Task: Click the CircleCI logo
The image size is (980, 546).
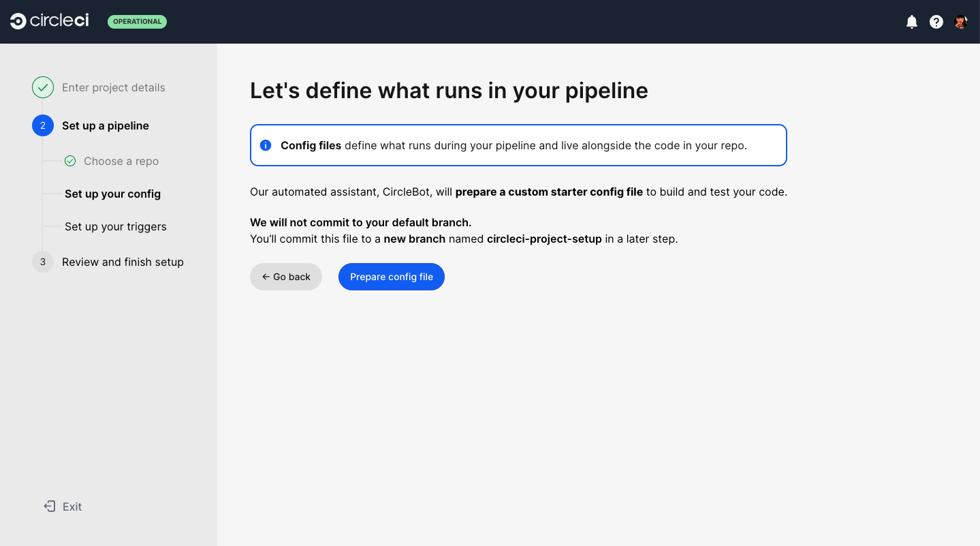Action: [49, 21]
